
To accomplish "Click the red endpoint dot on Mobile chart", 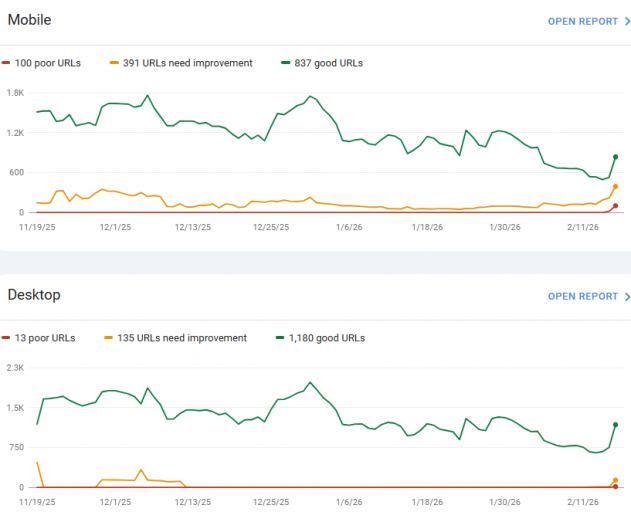I will (615, 206).
